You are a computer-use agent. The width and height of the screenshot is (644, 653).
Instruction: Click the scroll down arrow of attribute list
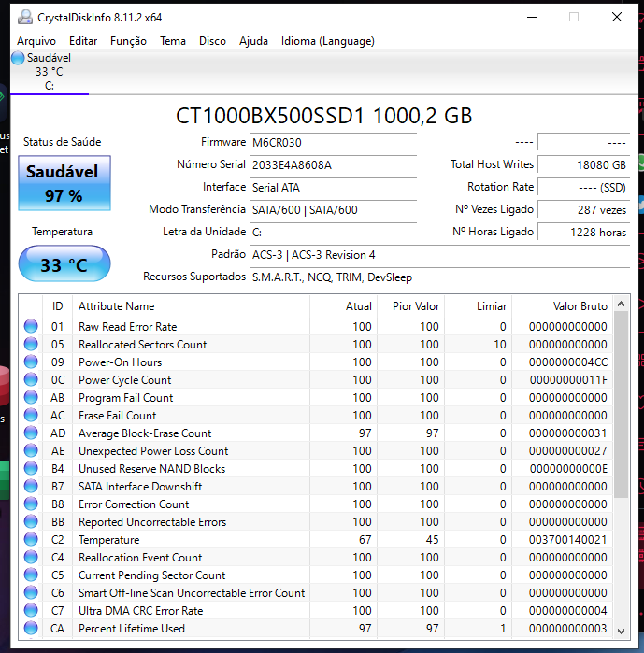click(x=621, y=631)
